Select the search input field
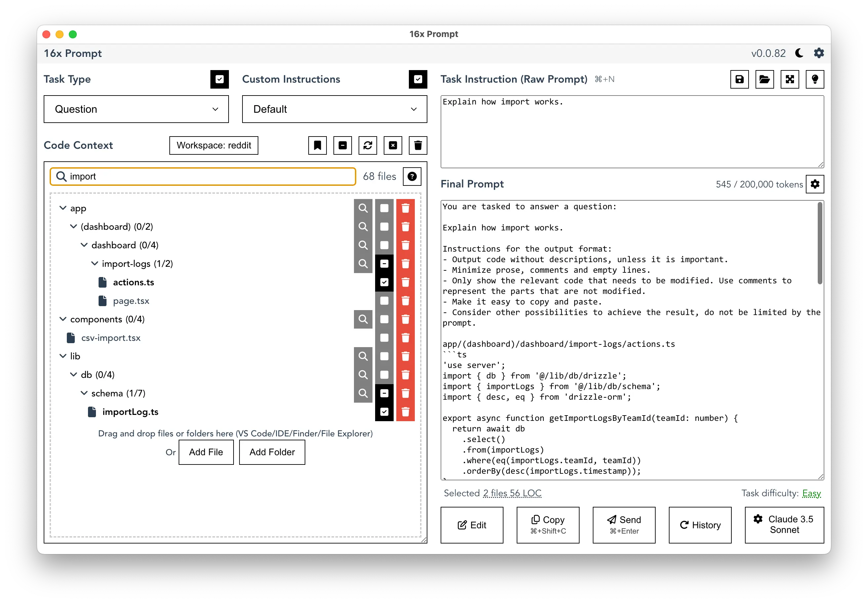The height and width of the screenshot is (603, 868). (x=204, y=177)
